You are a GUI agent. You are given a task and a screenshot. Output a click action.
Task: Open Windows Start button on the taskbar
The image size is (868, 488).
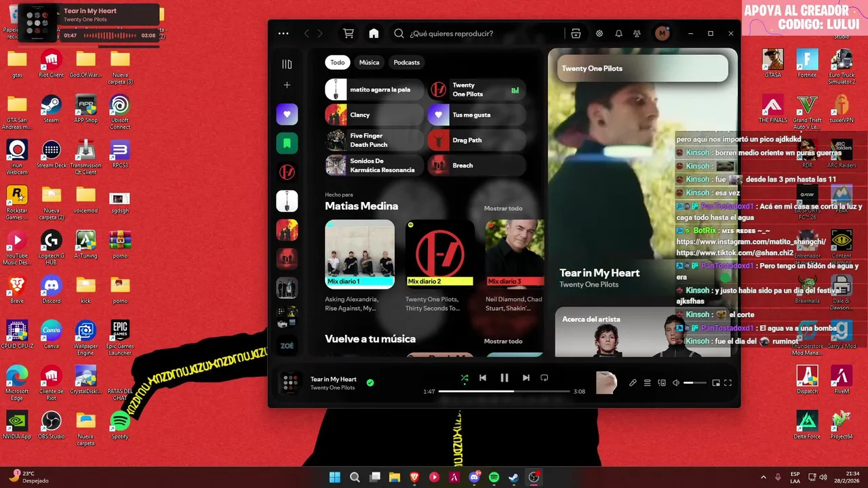click(x=334, y=477)
